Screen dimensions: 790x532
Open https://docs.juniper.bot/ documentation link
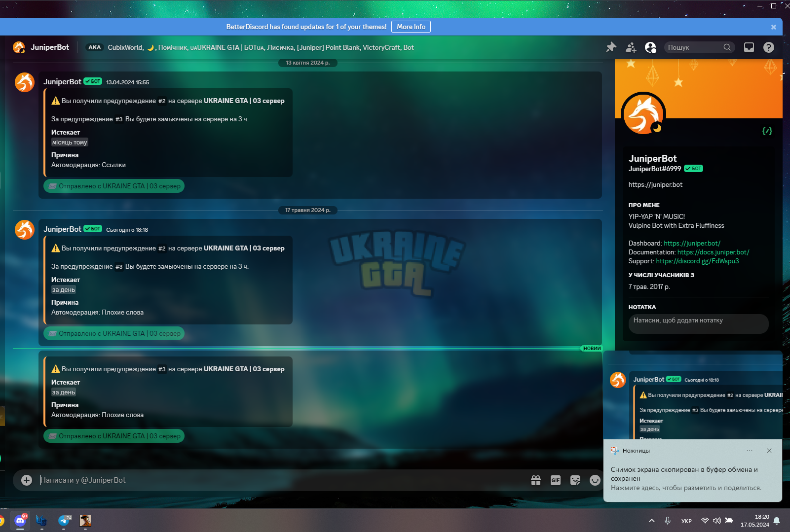[713, 252]
